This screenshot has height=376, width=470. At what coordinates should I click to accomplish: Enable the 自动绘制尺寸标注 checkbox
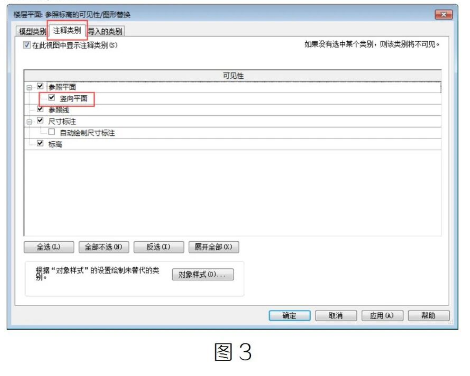(52, 132)
